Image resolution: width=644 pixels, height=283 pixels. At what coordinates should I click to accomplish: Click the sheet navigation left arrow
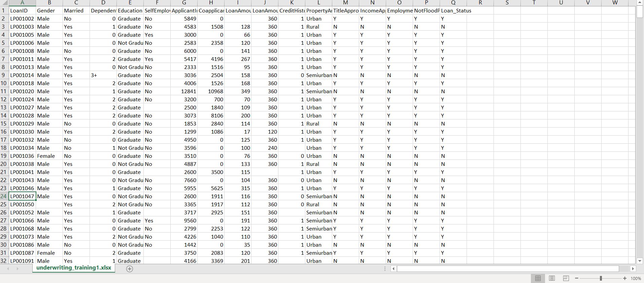click(x=8, y=269)
